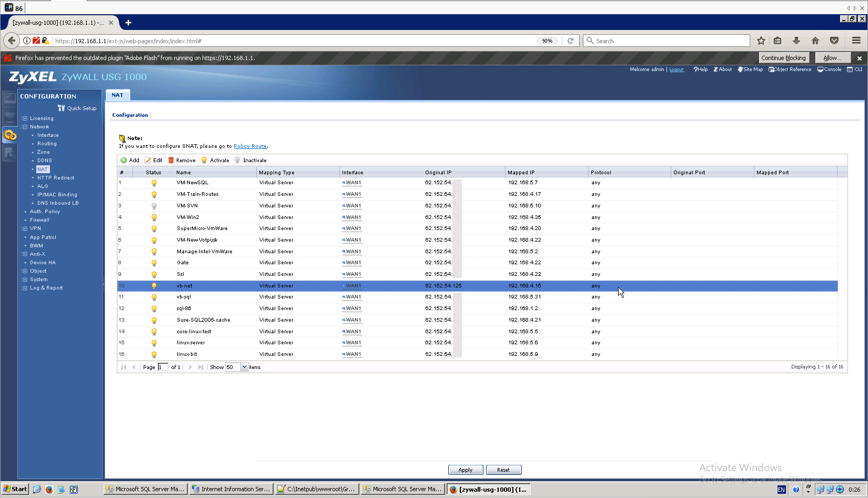This screenshot has height=498, width=868.
Task: Click the page number input field
Action: tap(163, 367)
